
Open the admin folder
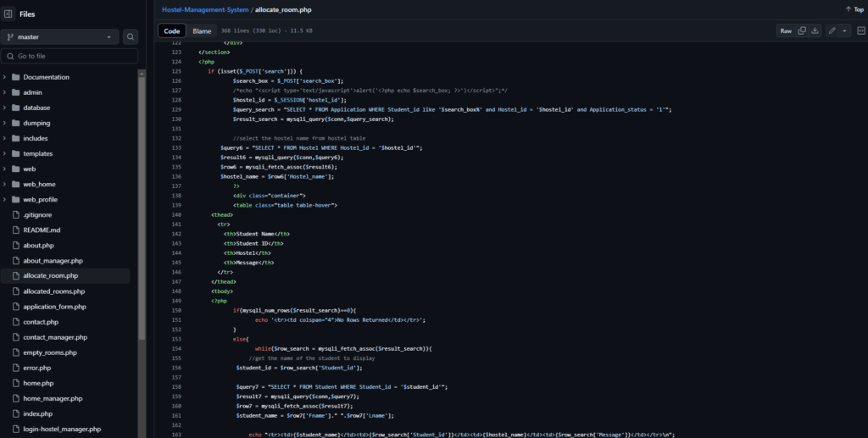tap(32, 92)
